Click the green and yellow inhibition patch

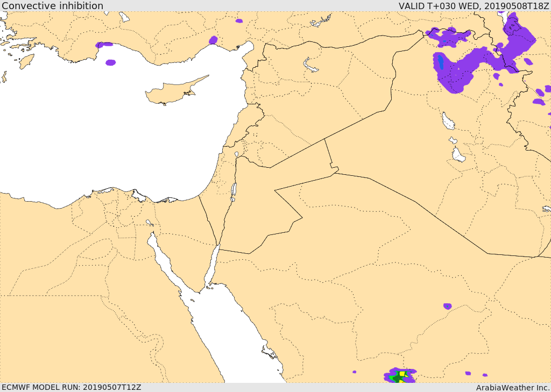[x=400, y=376]
